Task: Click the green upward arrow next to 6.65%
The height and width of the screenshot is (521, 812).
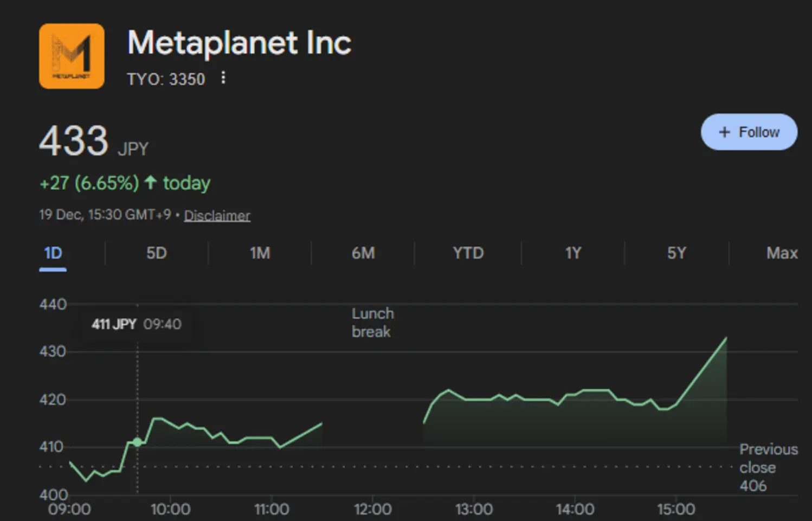Action: pos(151,183)
